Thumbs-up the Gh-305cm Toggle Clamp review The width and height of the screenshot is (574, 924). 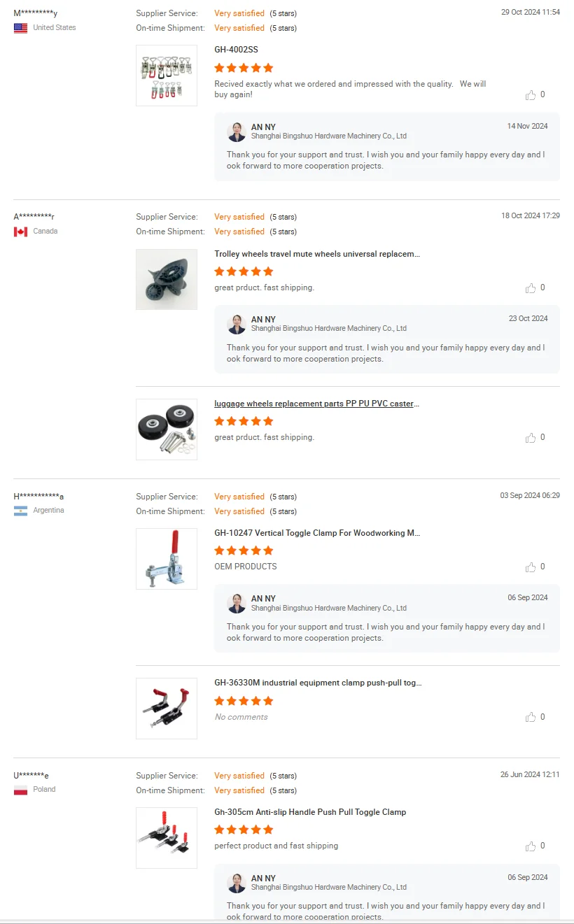click(x=531, y=846)
